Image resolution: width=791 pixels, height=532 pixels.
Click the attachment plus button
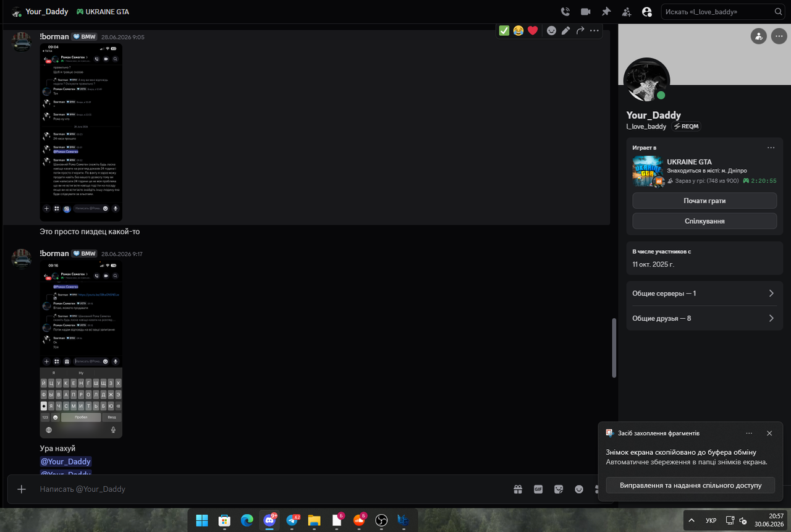(x=22, y=489)
